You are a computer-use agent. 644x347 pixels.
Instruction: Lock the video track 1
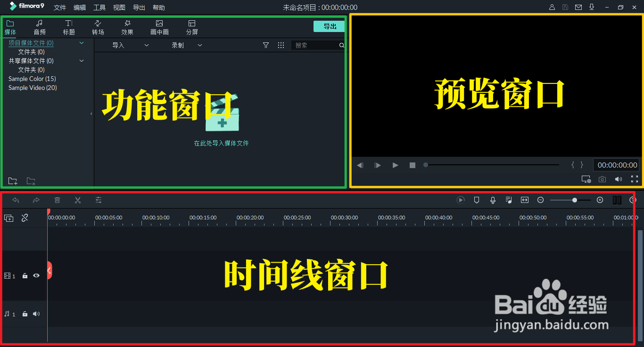pos(25,275)
